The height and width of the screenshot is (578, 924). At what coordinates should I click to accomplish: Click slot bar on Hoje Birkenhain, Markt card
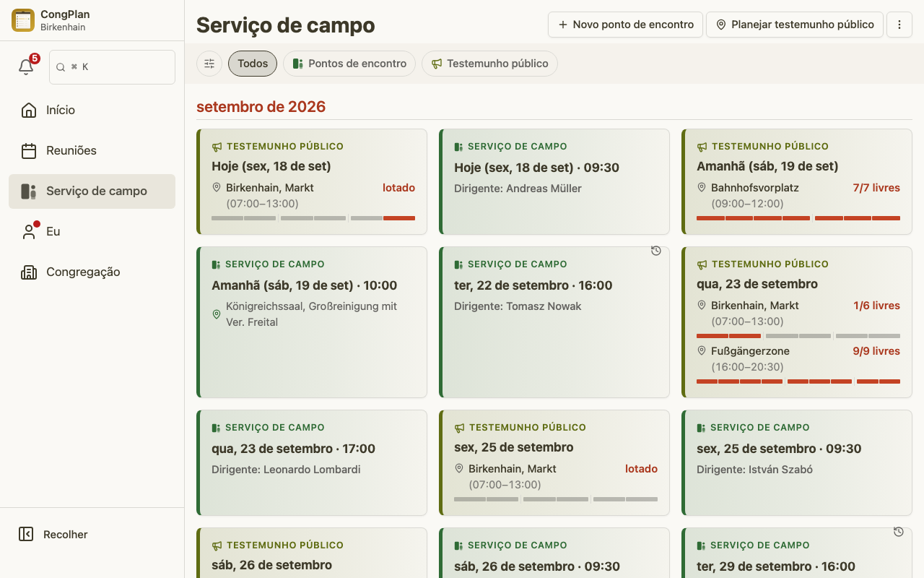coord(313,217)
